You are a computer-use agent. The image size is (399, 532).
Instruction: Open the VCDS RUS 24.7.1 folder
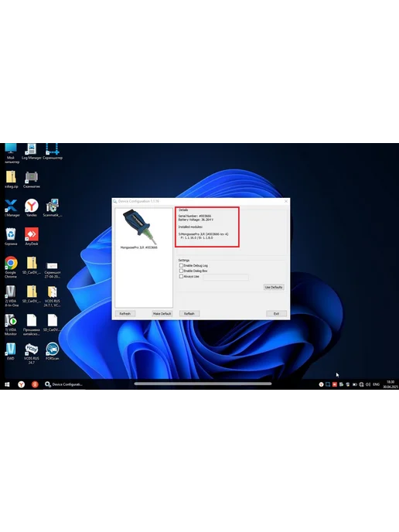[x=53, y=296]
